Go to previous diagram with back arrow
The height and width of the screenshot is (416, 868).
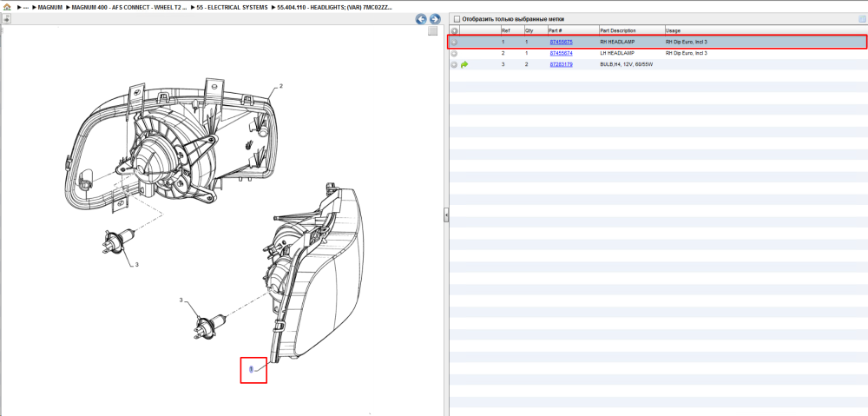click(x=421, y=19)
